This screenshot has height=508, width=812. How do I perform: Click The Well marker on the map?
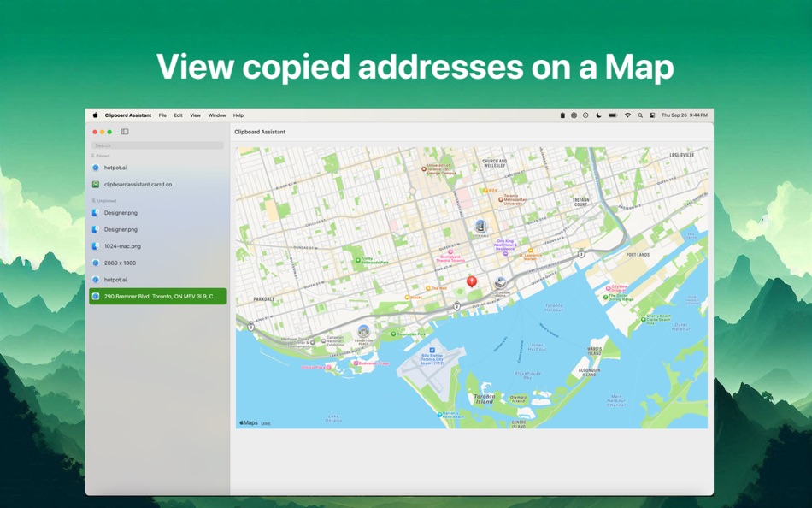tap(427, 288)
